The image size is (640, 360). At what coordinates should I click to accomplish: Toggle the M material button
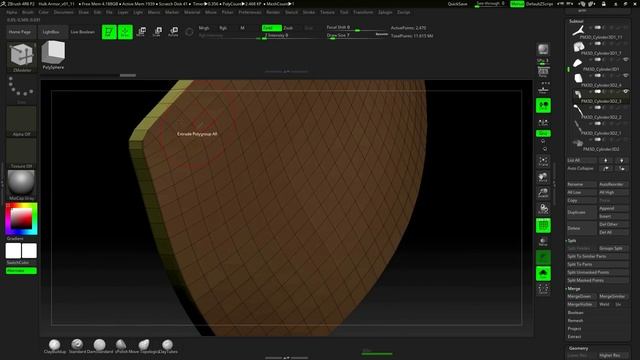[x=242, y=28]
